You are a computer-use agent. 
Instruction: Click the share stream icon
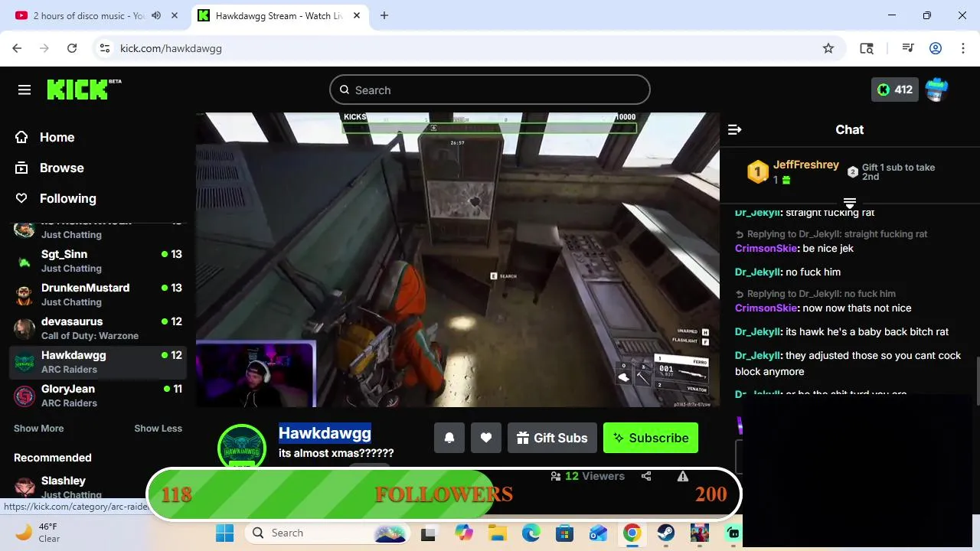pyautogui.click(x=646, y=476)
